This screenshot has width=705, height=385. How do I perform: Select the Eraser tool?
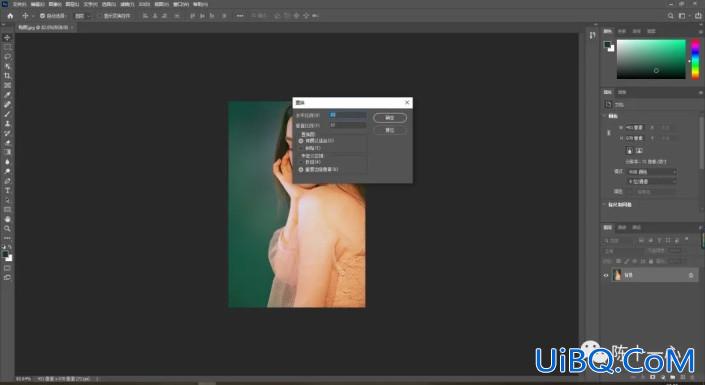coord(7,143)
